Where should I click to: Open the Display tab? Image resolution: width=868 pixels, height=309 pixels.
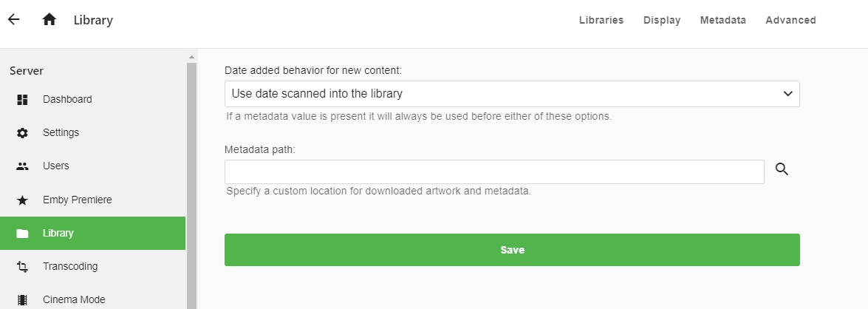[x=662, y=21]
